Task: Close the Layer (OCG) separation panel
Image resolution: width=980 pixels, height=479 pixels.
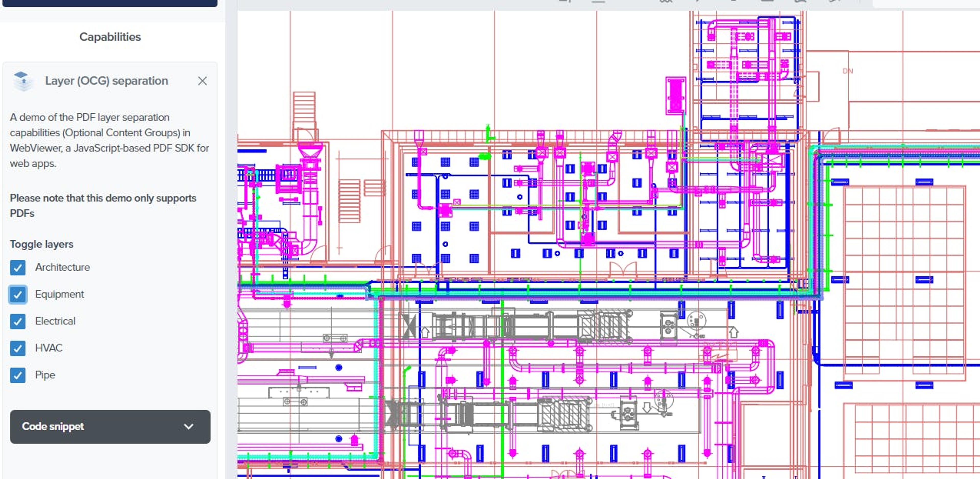Action: [x=202, y=81]
